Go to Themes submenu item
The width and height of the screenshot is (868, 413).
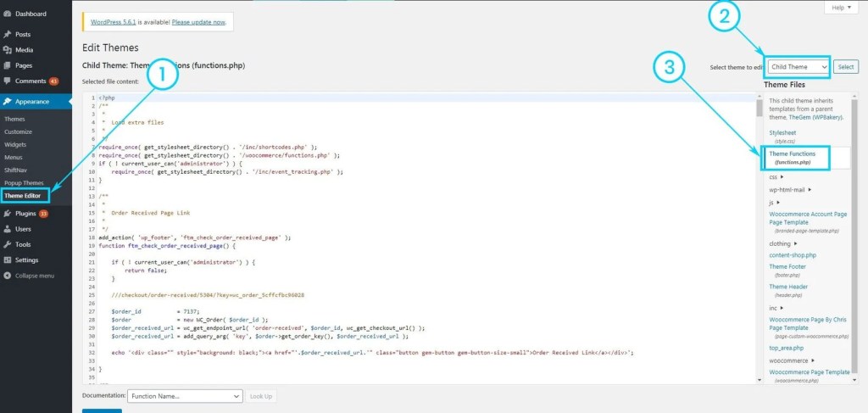[x=14, y=119]
